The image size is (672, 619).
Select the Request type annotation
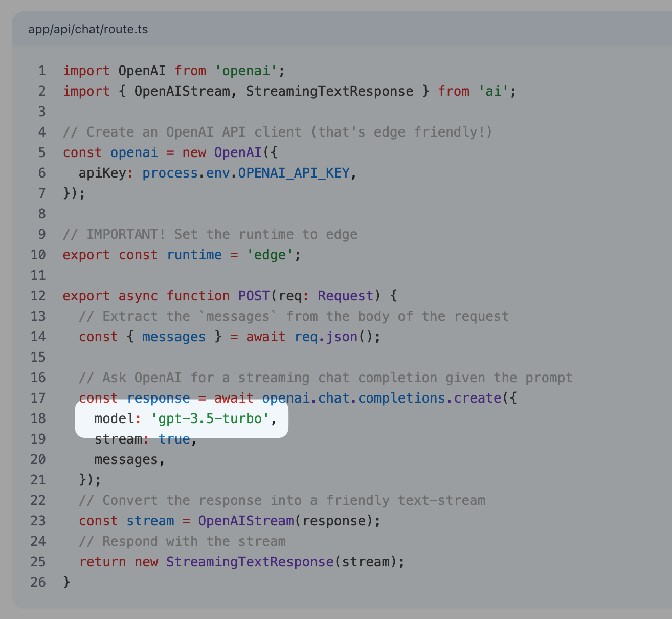345,296
